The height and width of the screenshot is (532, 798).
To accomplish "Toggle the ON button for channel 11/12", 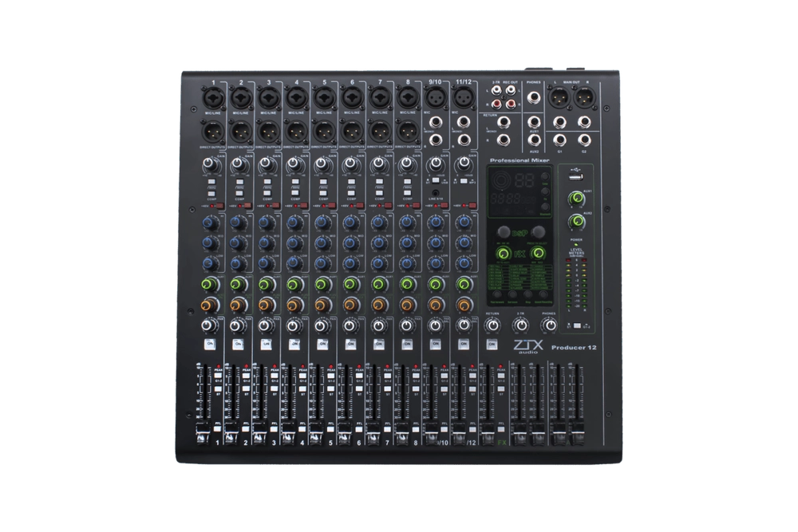I will coord(463,345).
